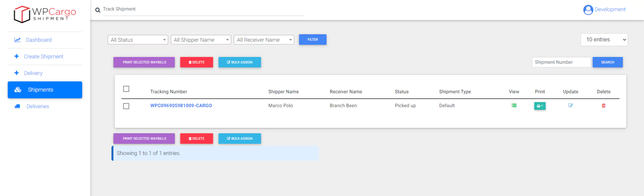Click the top Print Selected Waybills button
This screenshot has width=644, height=196.
(144, 62)
